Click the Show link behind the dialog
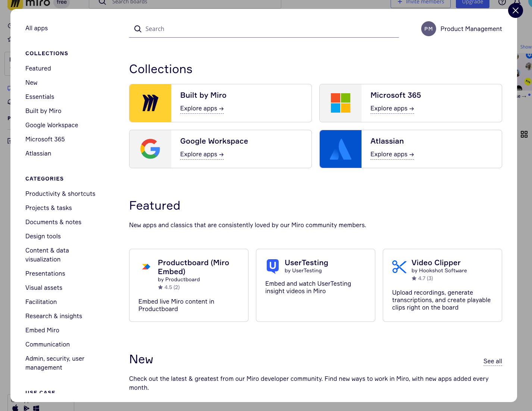 click(526, 47)
